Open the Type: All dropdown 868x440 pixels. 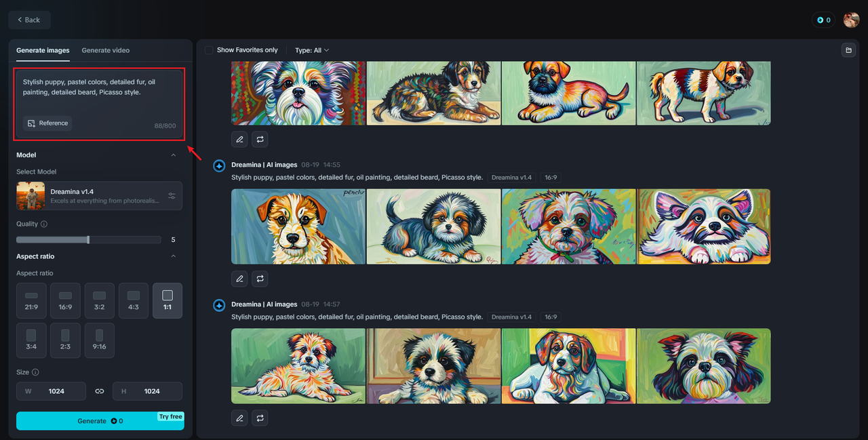click(312, 50)
